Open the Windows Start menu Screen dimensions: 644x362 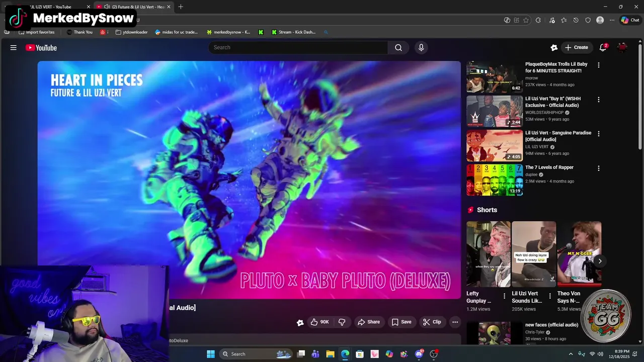pos(210,354)
